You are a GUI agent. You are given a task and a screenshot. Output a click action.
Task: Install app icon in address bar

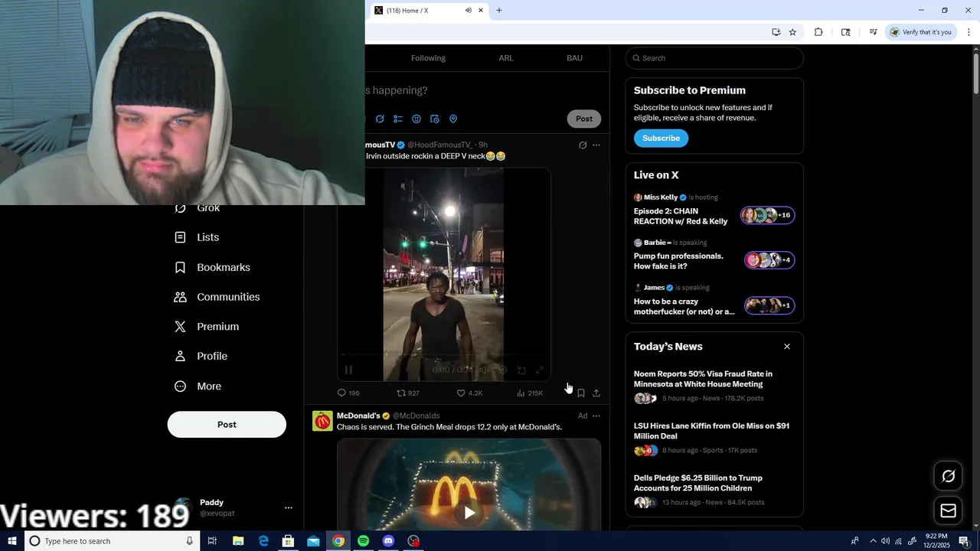[776, 32]
